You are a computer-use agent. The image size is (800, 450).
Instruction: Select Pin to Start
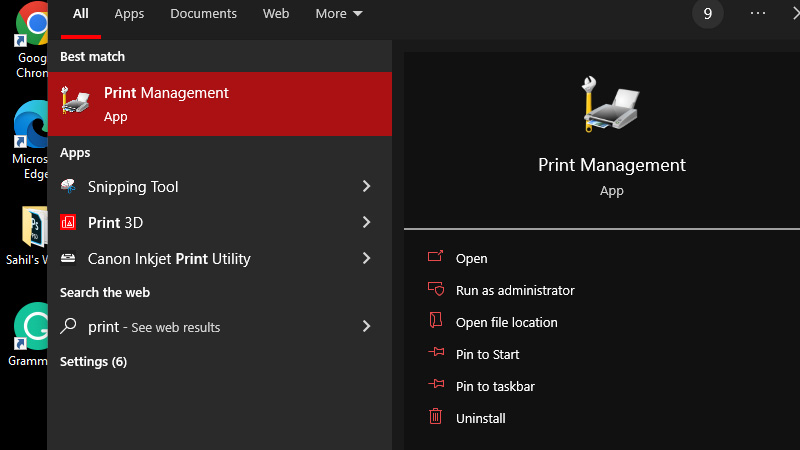487,355
